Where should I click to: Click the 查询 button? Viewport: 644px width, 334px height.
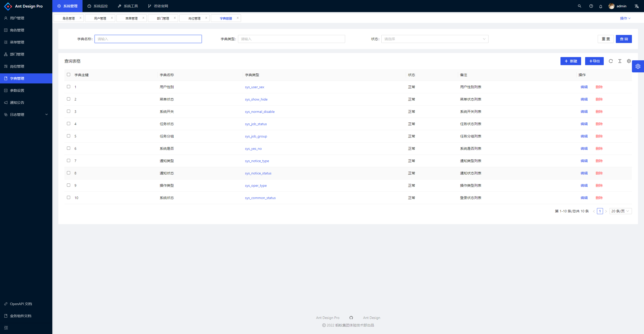tap(624, 39)
